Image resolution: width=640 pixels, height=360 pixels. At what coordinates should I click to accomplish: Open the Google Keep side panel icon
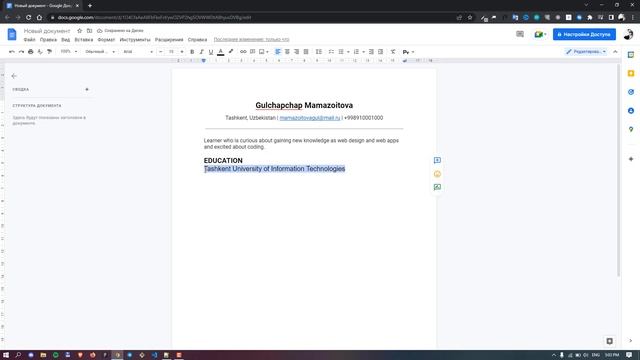tap(631, 73)
